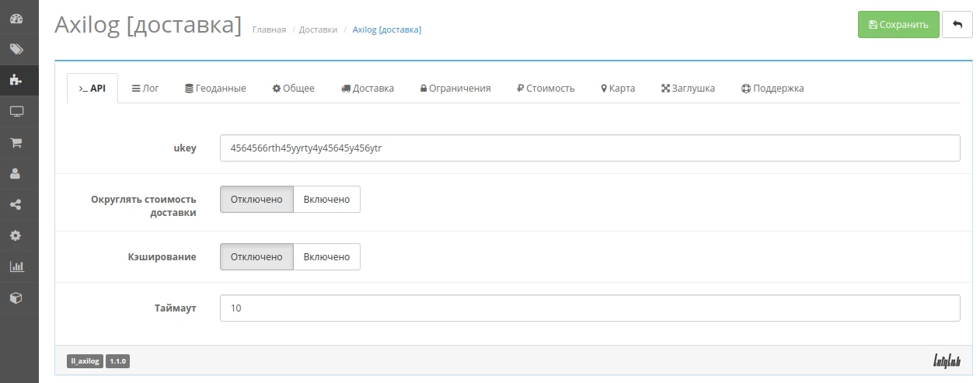
Task: Set delivery cost rounding to Отключено
Action: pyautogui.click(x=256, y=199)
